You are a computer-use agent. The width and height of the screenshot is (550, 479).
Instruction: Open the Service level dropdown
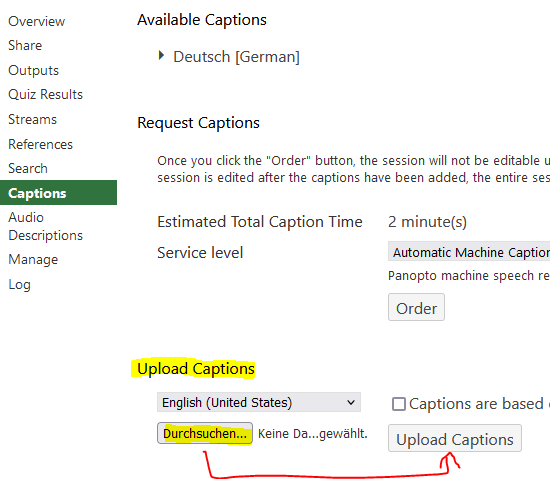pos(469,251)
